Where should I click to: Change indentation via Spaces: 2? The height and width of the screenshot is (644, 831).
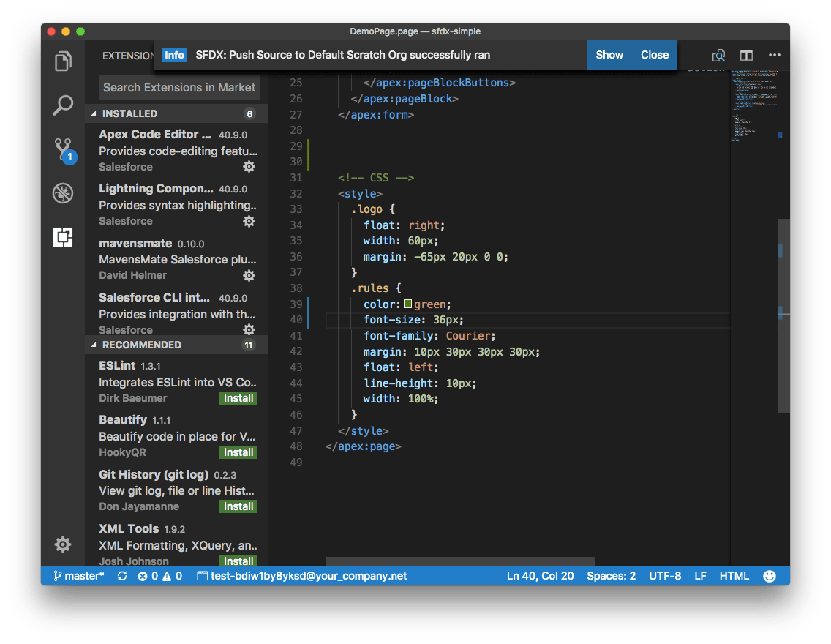[x=611, y=576]
